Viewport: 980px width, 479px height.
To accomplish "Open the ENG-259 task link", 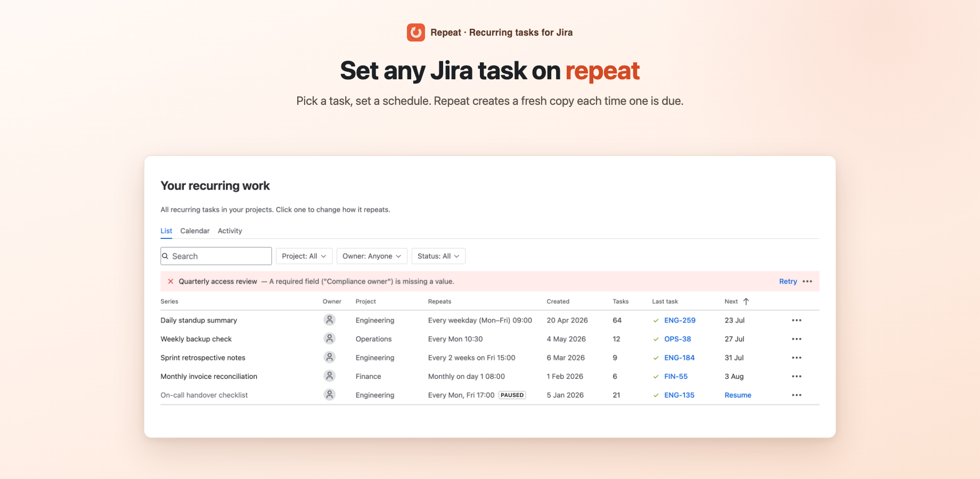I will 680,320.
